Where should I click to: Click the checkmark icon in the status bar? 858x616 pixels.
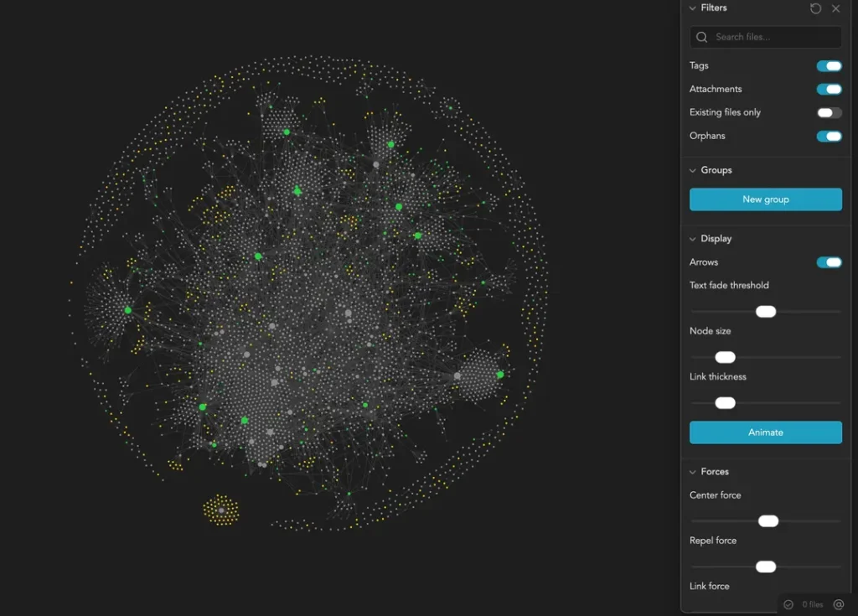(788, 603)
